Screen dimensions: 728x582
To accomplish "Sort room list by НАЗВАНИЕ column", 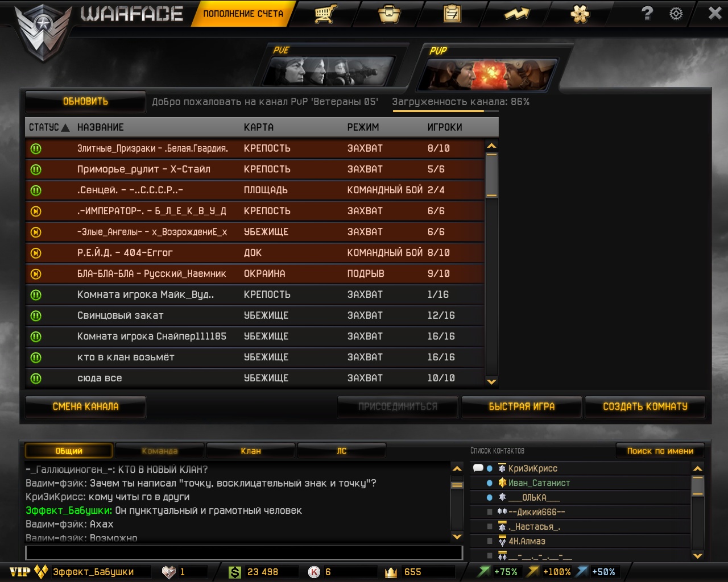I will coord(101,127).
